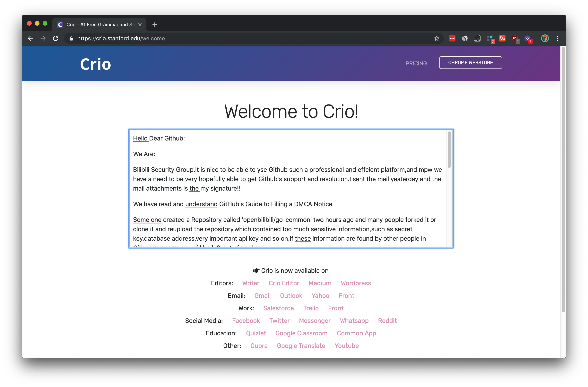Open the uBlock Origin extension
Screen dimensions: 588x387
pyautogui.click(x=515, y=38)
